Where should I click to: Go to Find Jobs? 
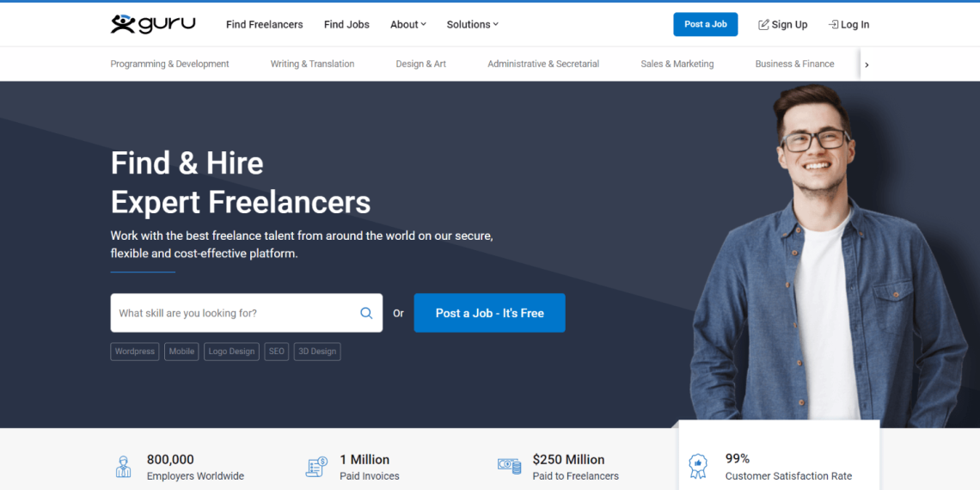click(x=346, y=24)
